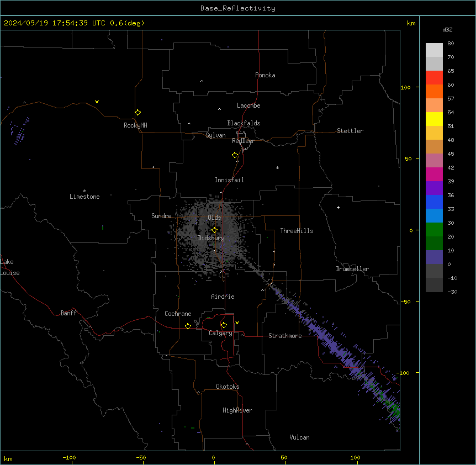Viewport: 476px width, 465px height.
Task: Click the Cochrane town label
Action: 178,314
